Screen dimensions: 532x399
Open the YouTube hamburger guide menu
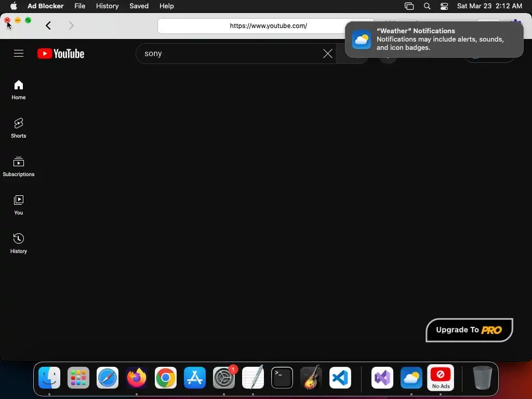pyautogui.click(x=19, y=54)
